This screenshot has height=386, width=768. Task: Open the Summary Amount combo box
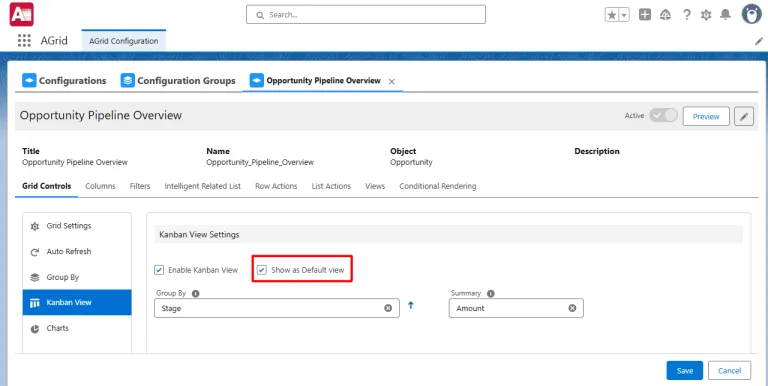(x=516, y=308)
